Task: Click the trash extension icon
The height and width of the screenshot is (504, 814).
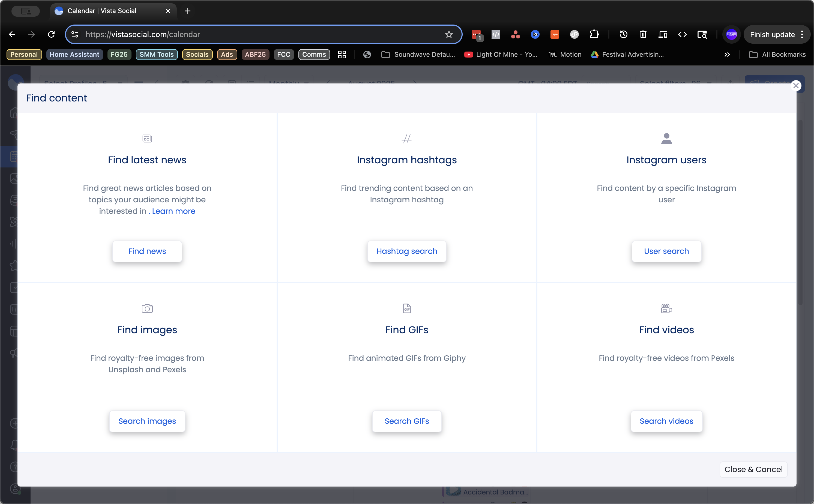Action: tap(643, 34)
